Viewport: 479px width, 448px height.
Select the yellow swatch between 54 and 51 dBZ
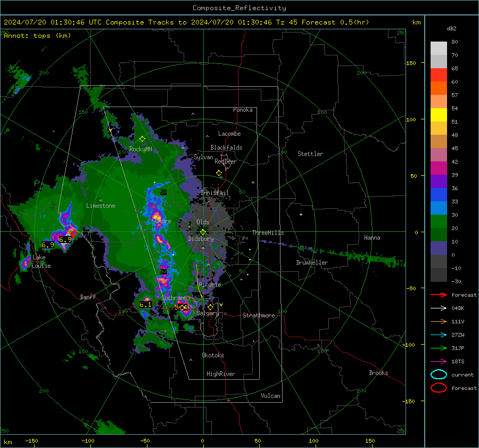tap(439, 115)
